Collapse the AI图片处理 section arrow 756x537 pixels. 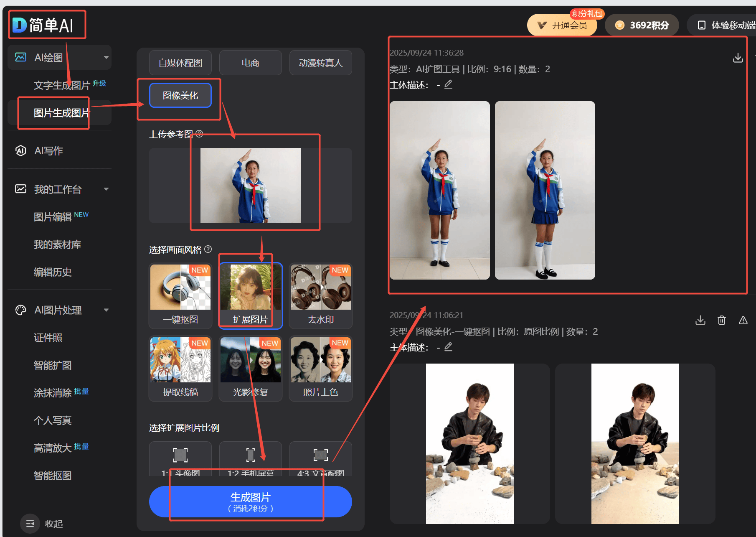click(x=106, y=310)
